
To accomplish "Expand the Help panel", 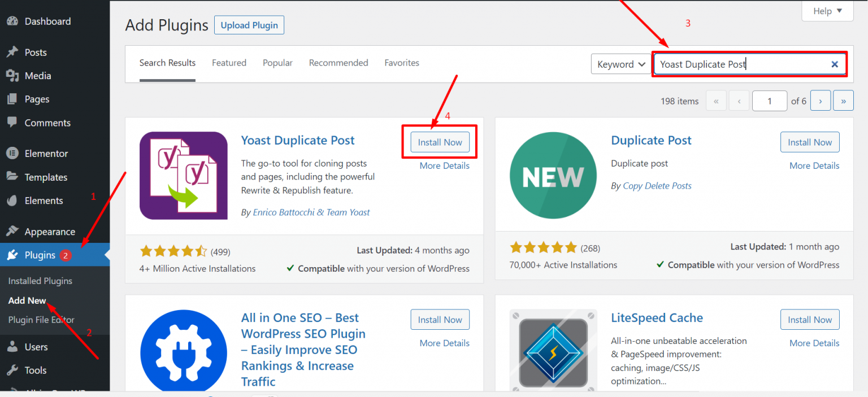I will click(x=827, y=10).
